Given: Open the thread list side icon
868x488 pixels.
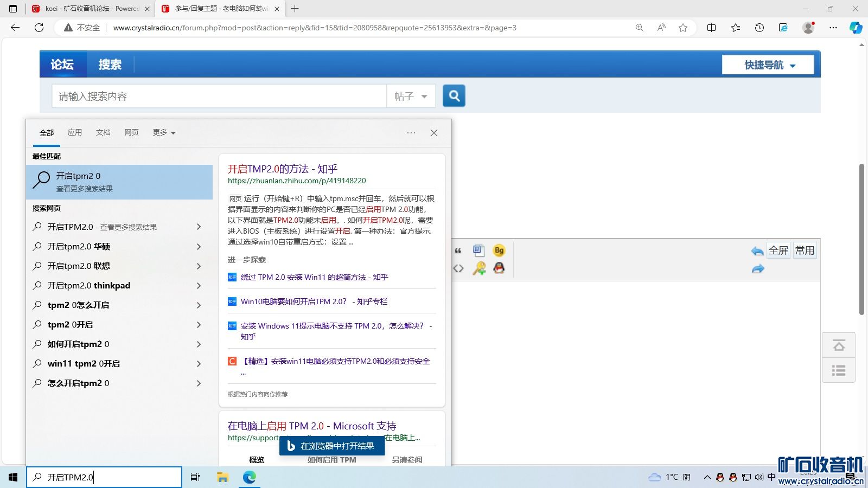Looking at the screenshot, I should (839, 370).
